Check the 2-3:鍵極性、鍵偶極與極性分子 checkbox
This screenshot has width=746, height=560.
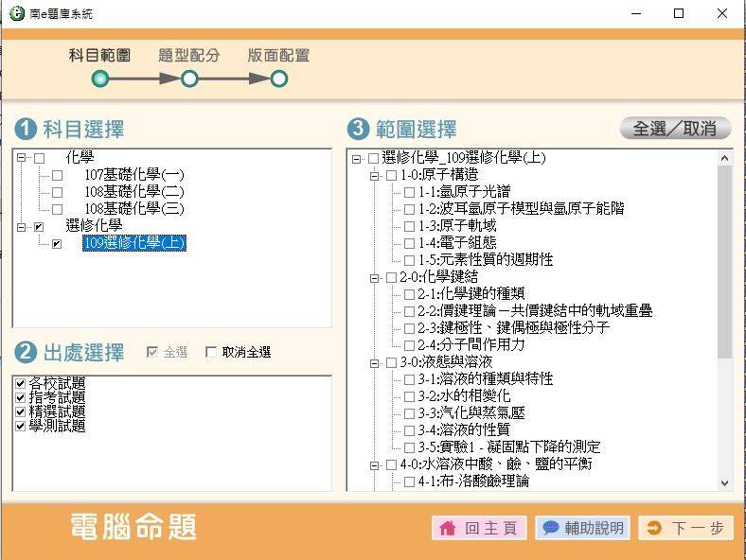tap(409, 328)
